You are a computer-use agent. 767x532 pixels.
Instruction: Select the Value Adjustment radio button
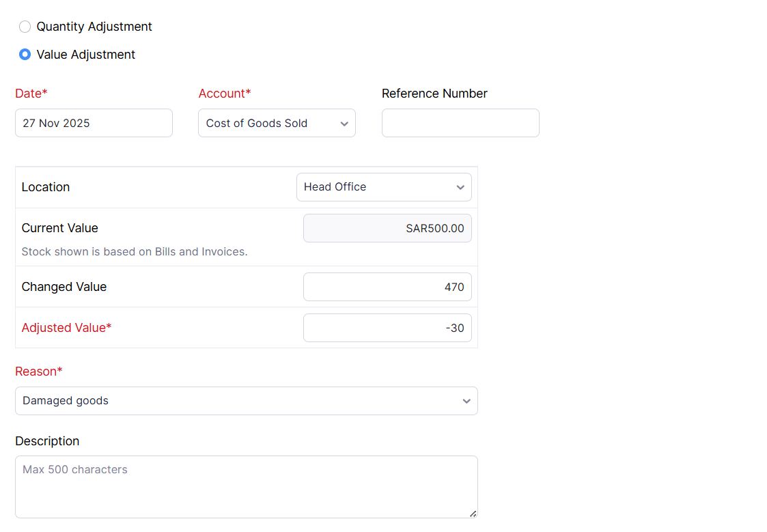(25, 55)
